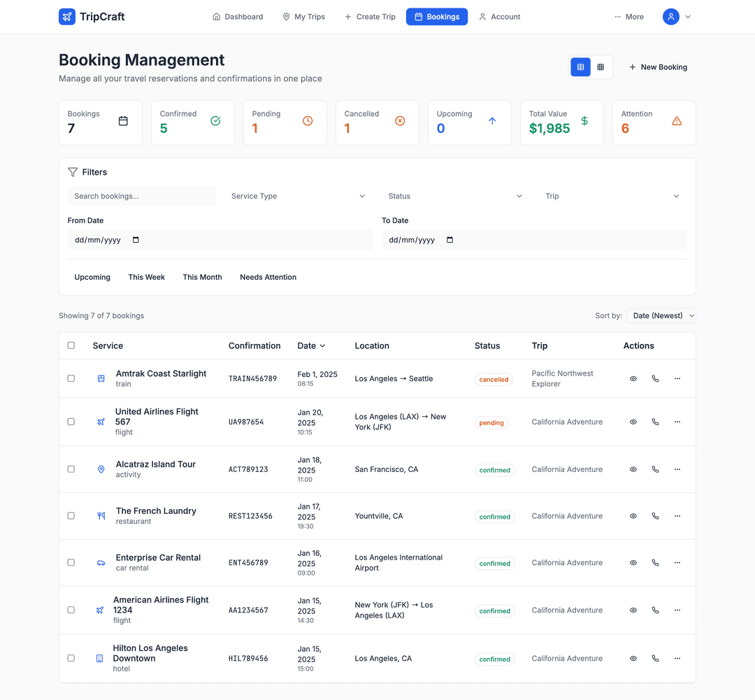755x700 pixels.
Task: Click the New Booking button
Action: pos(658,66)
